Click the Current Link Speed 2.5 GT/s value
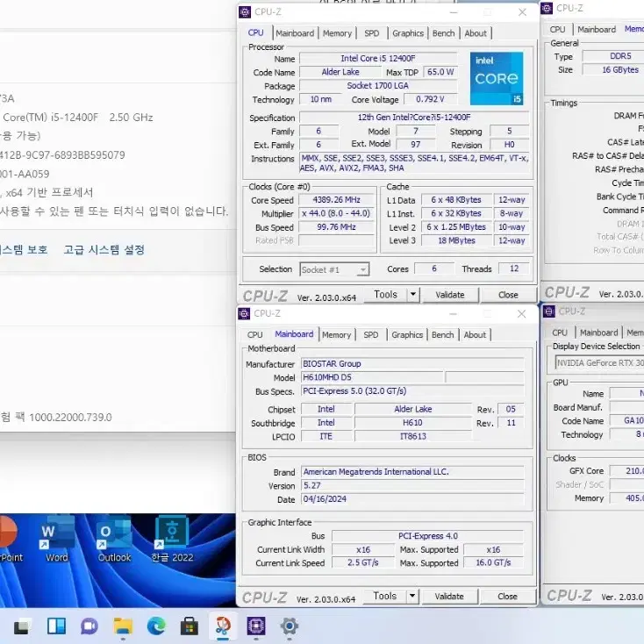This screenshot has width=644, height=644. click(x=362, y=562)
